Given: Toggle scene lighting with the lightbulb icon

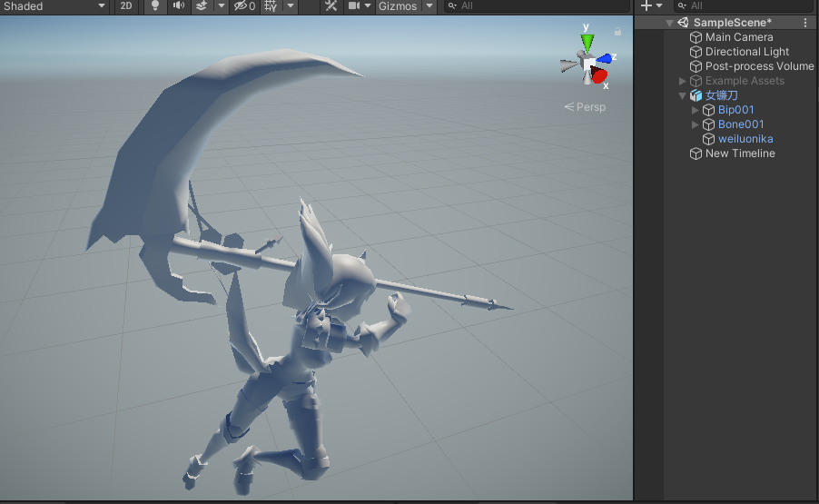Looking at the screenshot, I should coord(154,6).
